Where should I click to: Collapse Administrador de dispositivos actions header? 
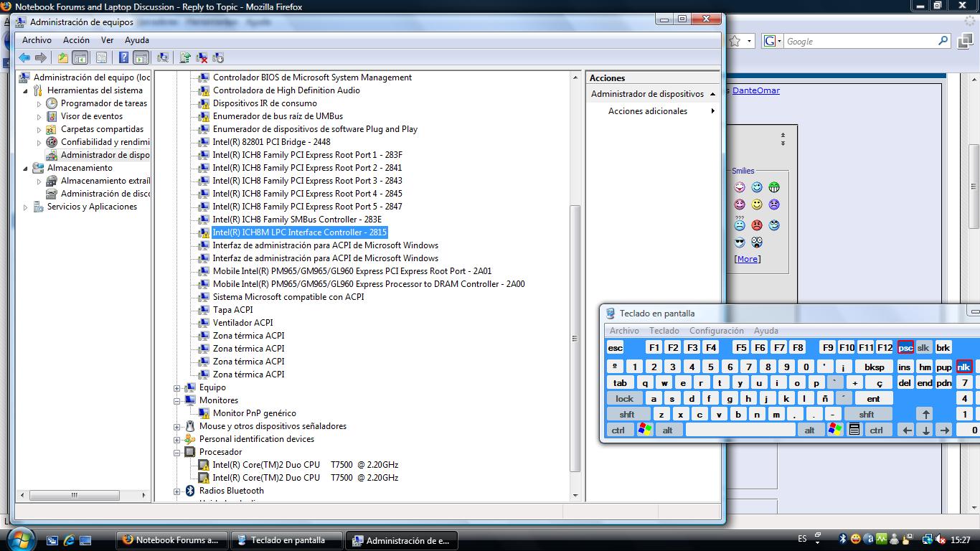coord(712,94)
